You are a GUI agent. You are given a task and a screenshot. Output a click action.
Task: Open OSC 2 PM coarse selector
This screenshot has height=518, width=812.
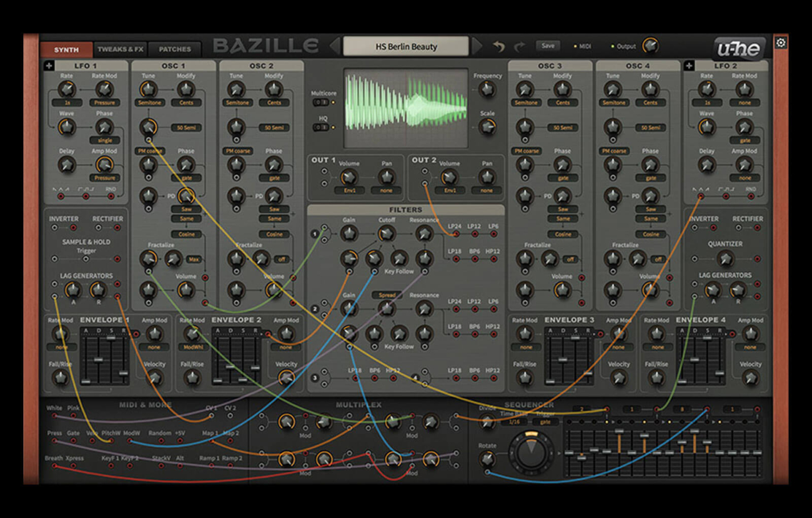coord(237,151)
